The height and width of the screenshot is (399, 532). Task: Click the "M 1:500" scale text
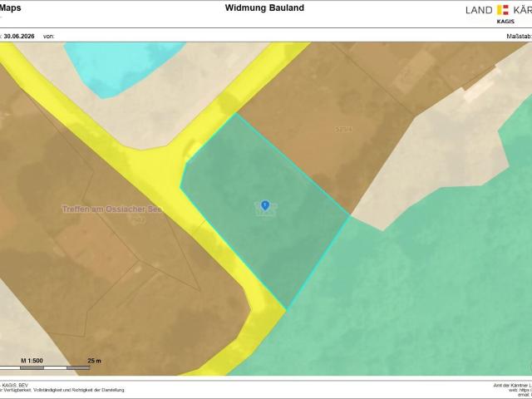click(32, 361)
